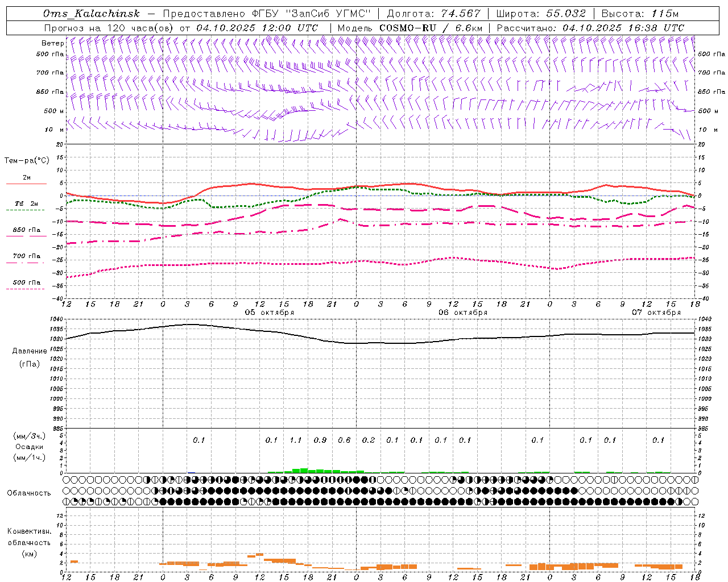Click the "(гПа)" unit under Давление

click(x=30, y=364)
